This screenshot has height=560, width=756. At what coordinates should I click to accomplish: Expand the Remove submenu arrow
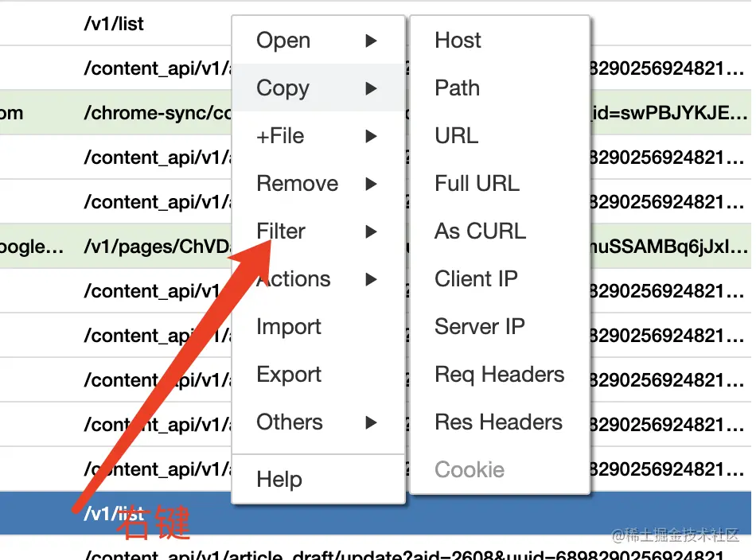371,184
